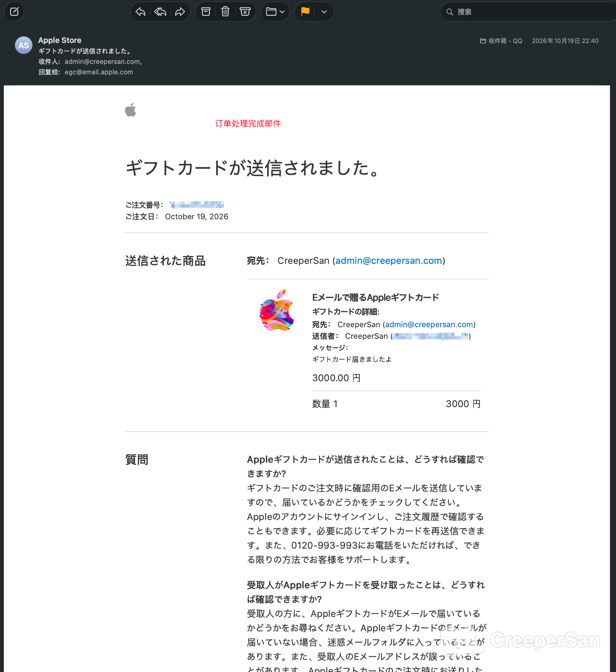Click reply-to address egc@email.apple.com
The height and width of the screenshot is (672, 616).
pyautogui.click(x=99, y=72)
